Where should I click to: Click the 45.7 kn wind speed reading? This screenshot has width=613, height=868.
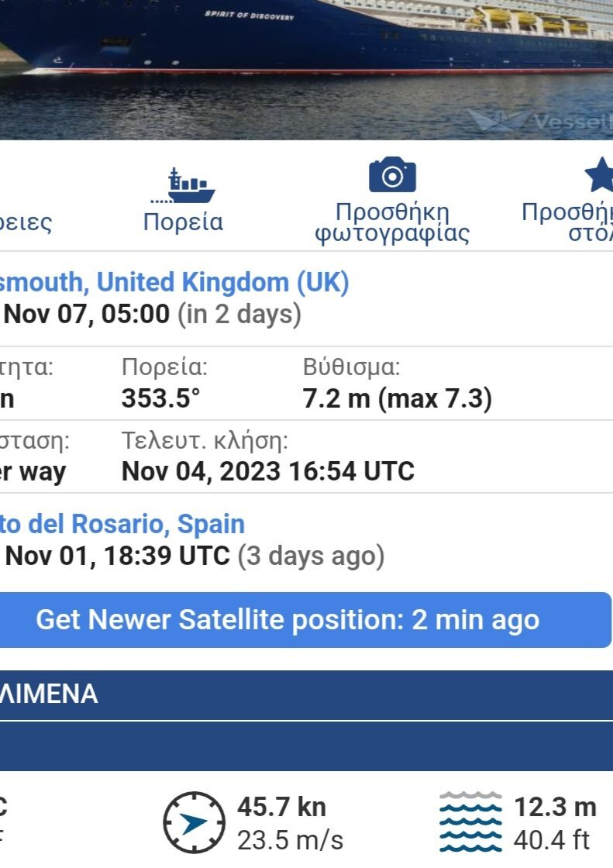click(x=281, y=807)
